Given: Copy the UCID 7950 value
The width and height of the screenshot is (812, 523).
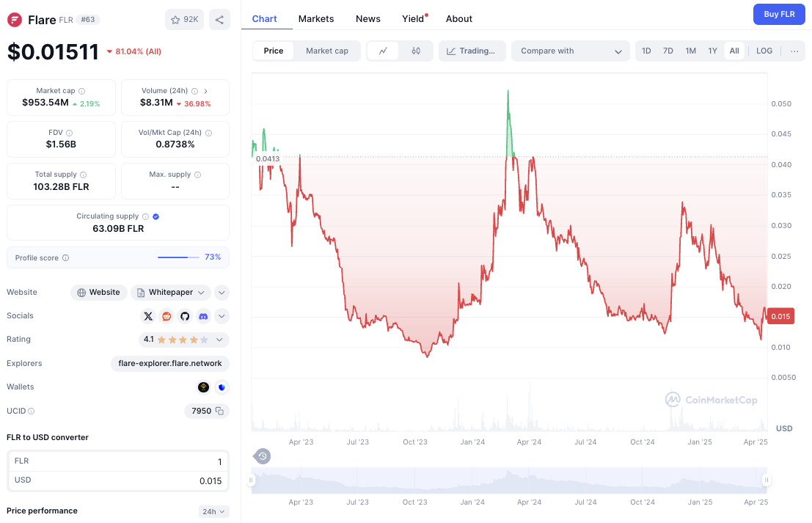Looking at the screenshot, I should coord(219,412).
